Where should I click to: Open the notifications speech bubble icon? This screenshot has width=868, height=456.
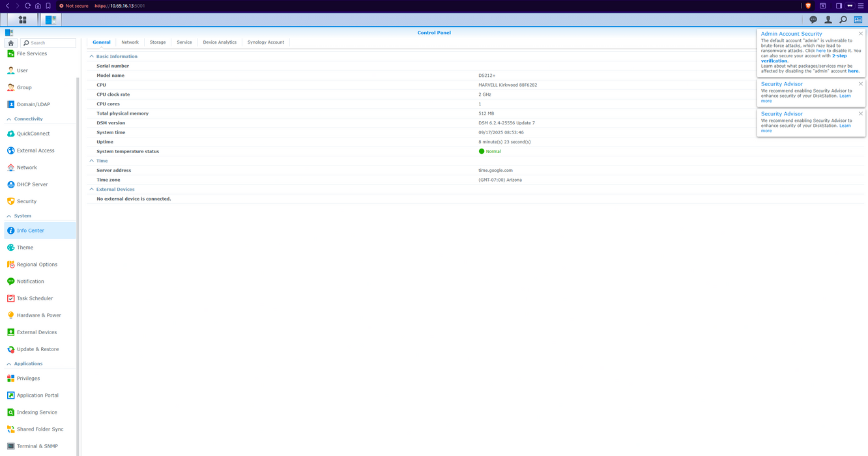click(813, 20)
